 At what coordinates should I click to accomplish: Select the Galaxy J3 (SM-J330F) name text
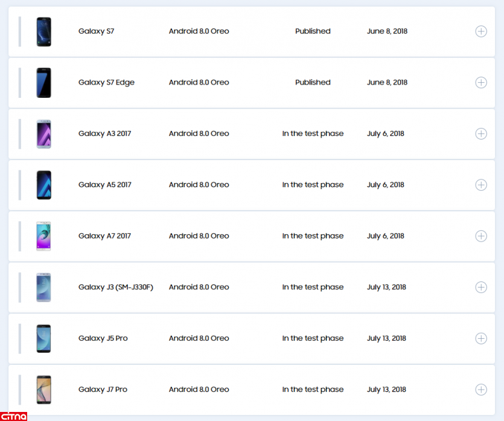click(x=115, y=288)
